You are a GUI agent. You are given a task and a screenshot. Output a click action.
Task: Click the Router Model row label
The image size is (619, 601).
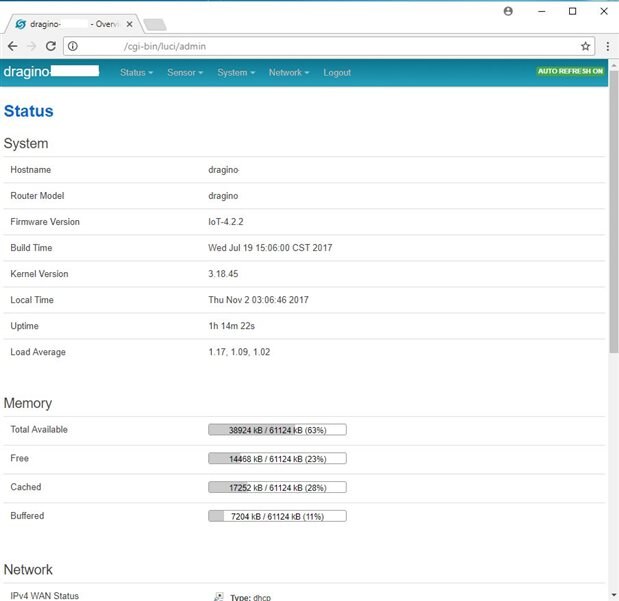pos(37,196)
